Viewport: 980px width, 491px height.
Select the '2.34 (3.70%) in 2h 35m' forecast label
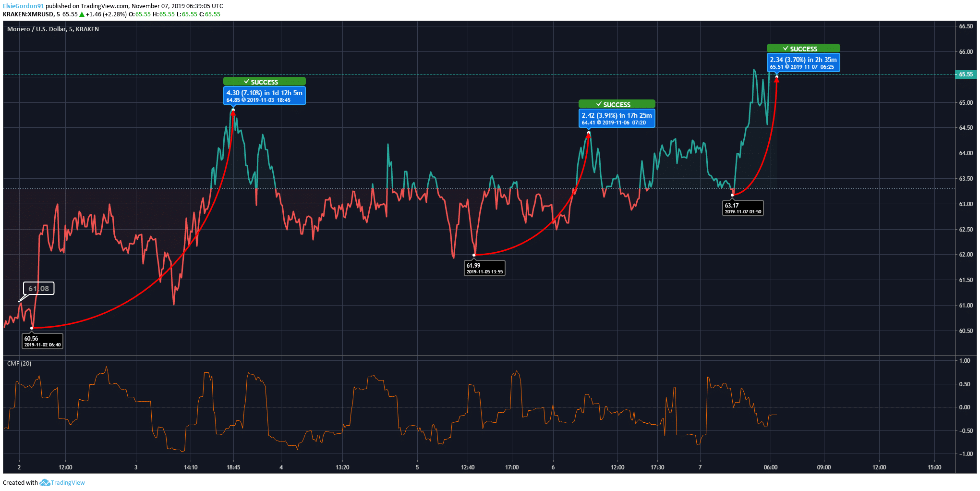coord(803,60)
